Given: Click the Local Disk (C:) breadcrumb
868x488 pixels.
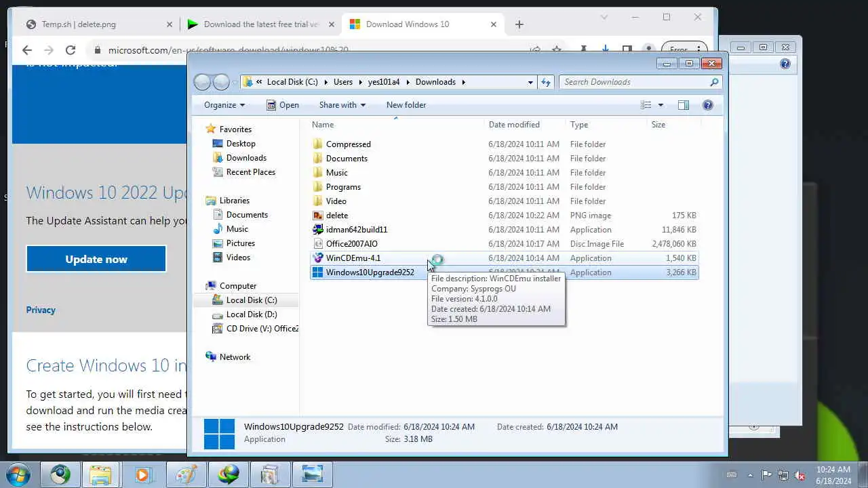Looking at the screenshot, I should tap(292, 82).
